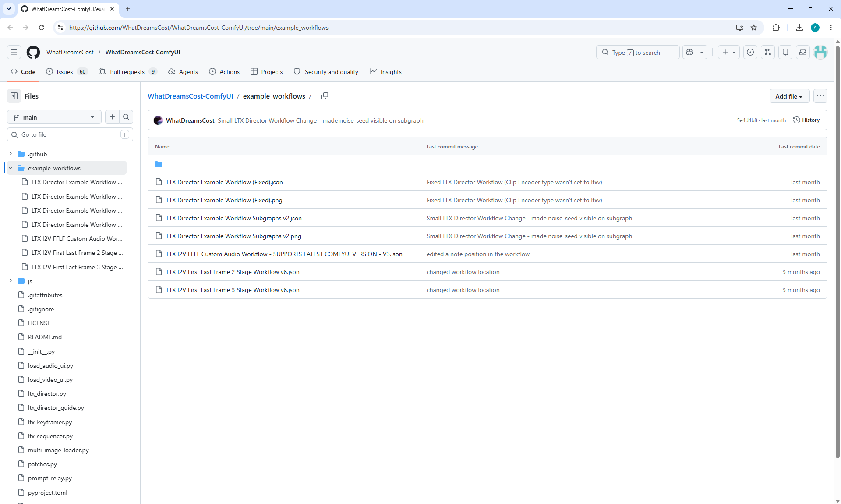Click the page vertical scrollbar

click(837, 252)
